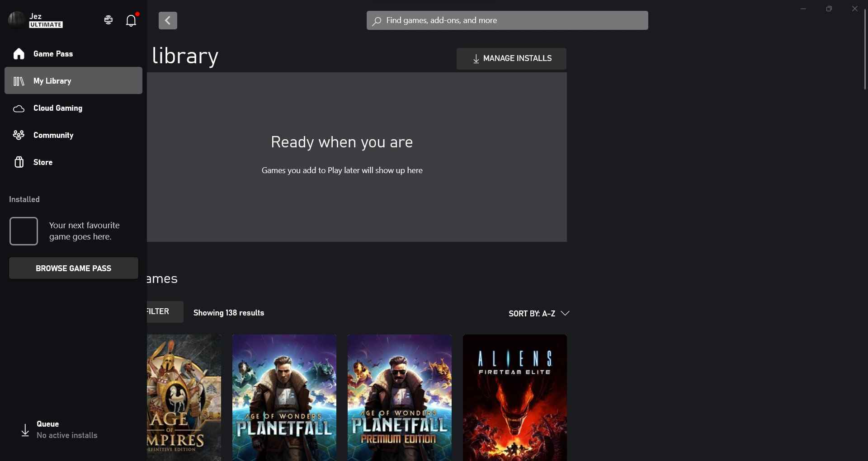Click the "Ready when you are" heading

coord(342,142)
